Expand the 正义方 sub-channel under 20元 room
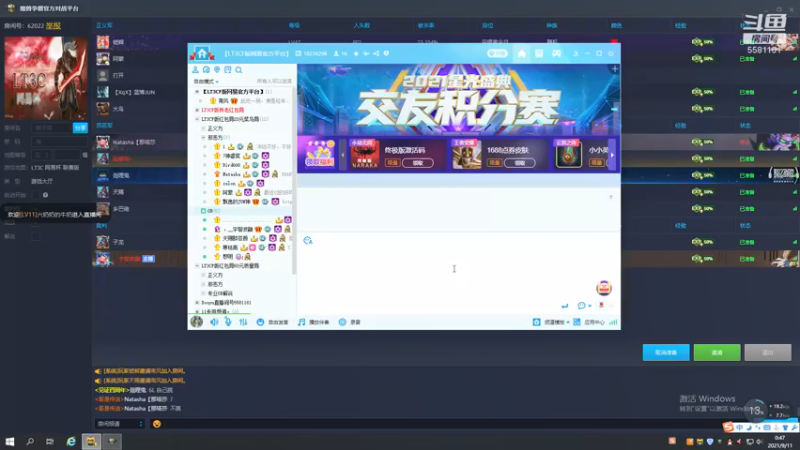This screenshot has width=800, height=450. (x=203, y=129)
